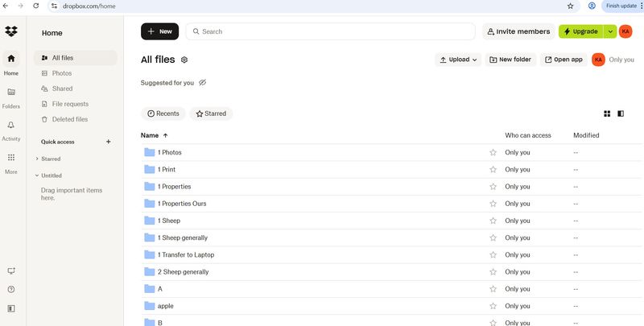Viewport: 644px width, 326px height.
Task: Star the 1 Sheep folder
Action: 493,221
